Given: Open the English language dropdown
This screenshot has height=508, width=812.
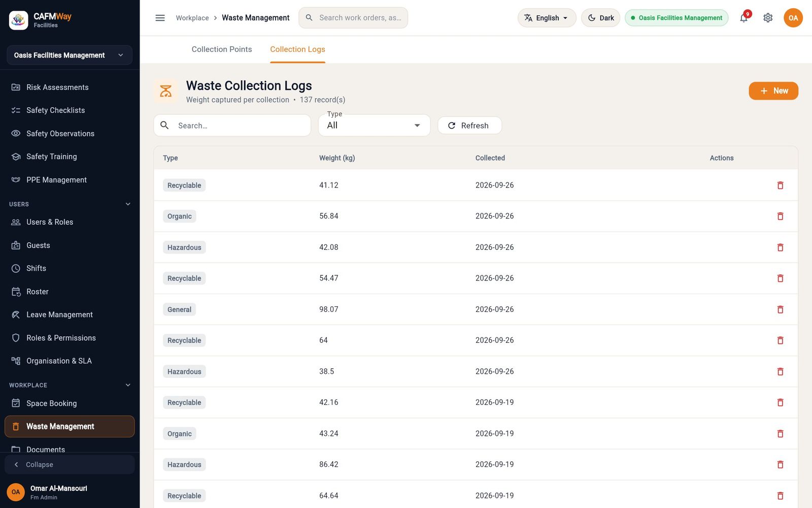Looking at the screenshot, I should pos(547,18).
